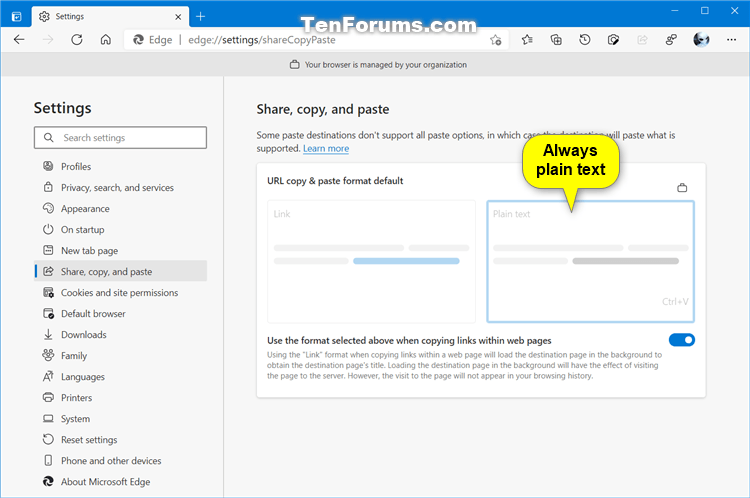Open Cookies and site permissions
This screenshot has height=498, width=750.
point(121,293)
